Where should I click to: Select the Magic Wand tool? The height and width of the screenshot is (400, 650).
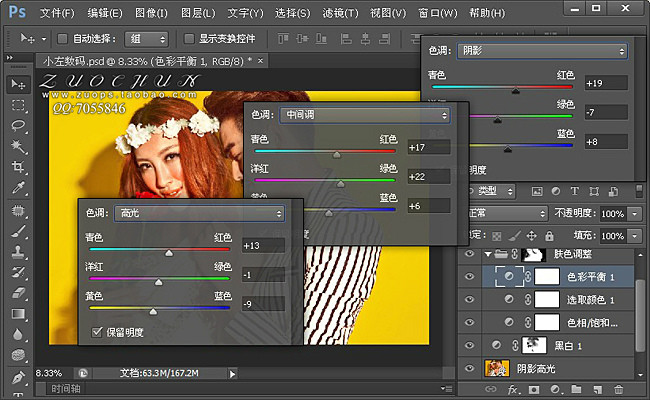pos(18,146)
